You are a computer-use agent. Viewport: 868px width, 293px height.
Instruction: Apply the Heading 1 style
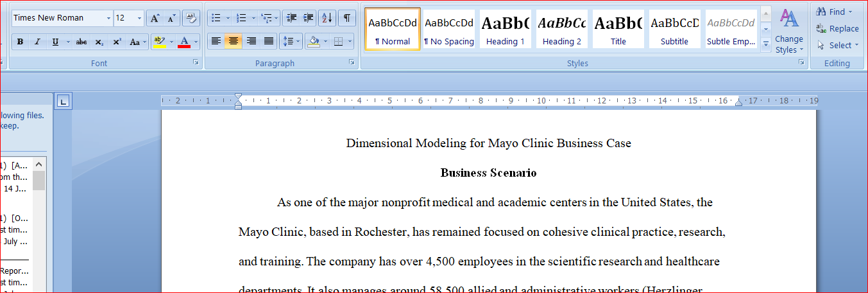pyautogui.click(x=506, y=29)
